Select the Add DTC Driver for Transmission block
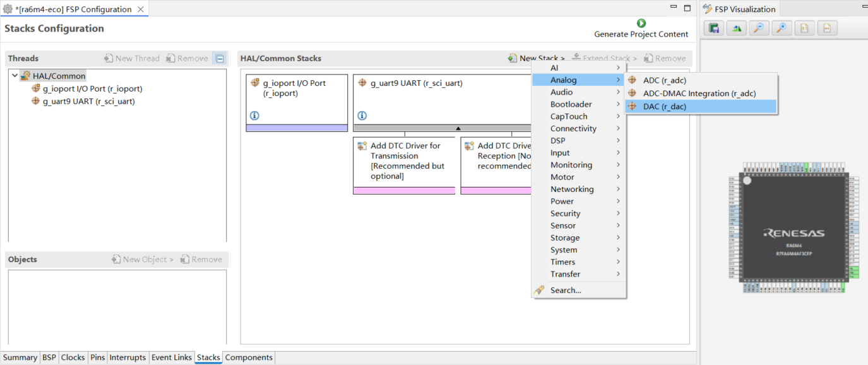Screen dimensions: 868x365 tap(404, 165)
